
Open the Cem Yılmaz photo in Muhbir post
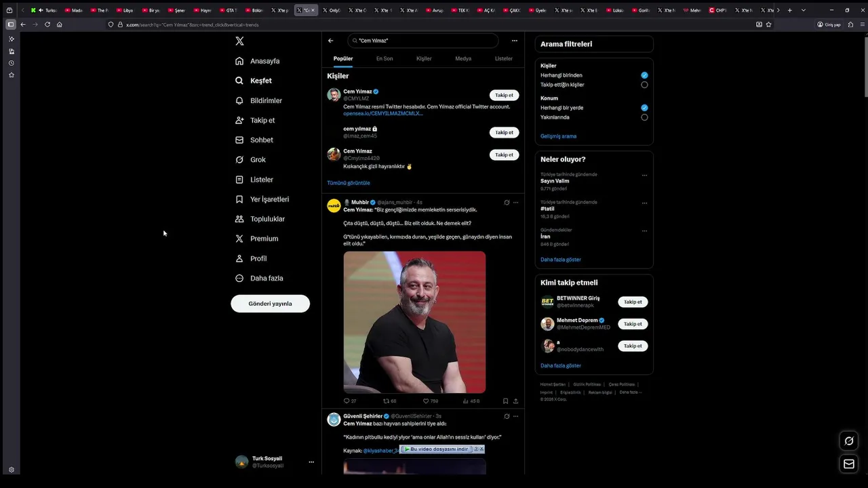pos(414,322)
